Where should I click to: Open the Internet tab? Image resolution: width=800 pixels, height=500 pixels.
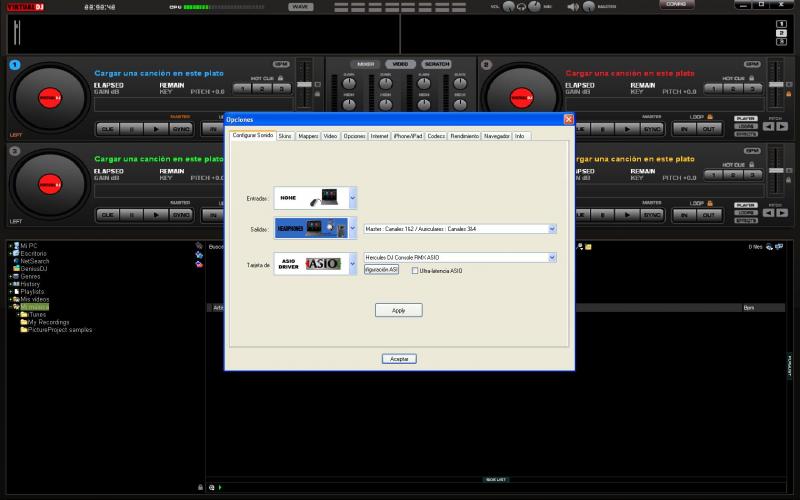(x=379, y=136)
